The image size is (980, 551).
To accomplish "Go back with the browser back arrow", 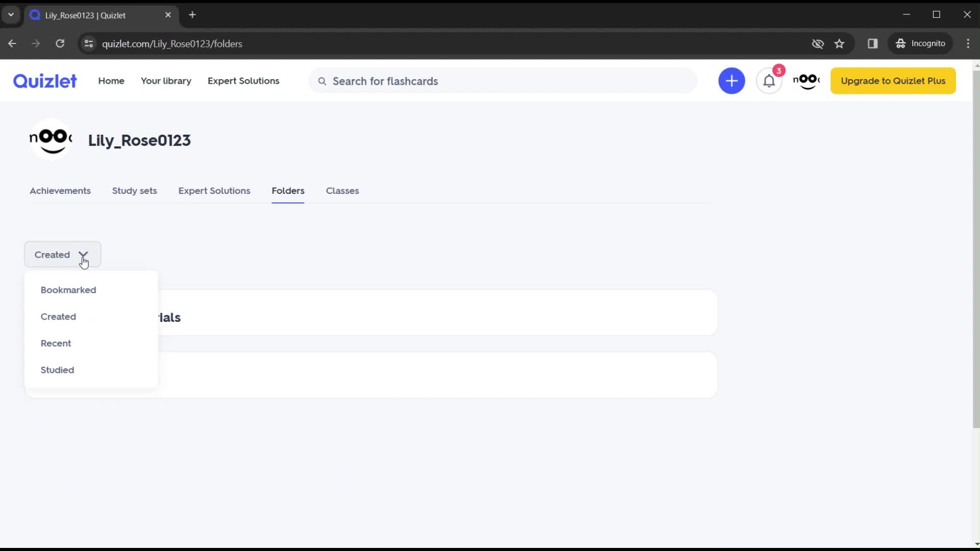I will point(12,43).
